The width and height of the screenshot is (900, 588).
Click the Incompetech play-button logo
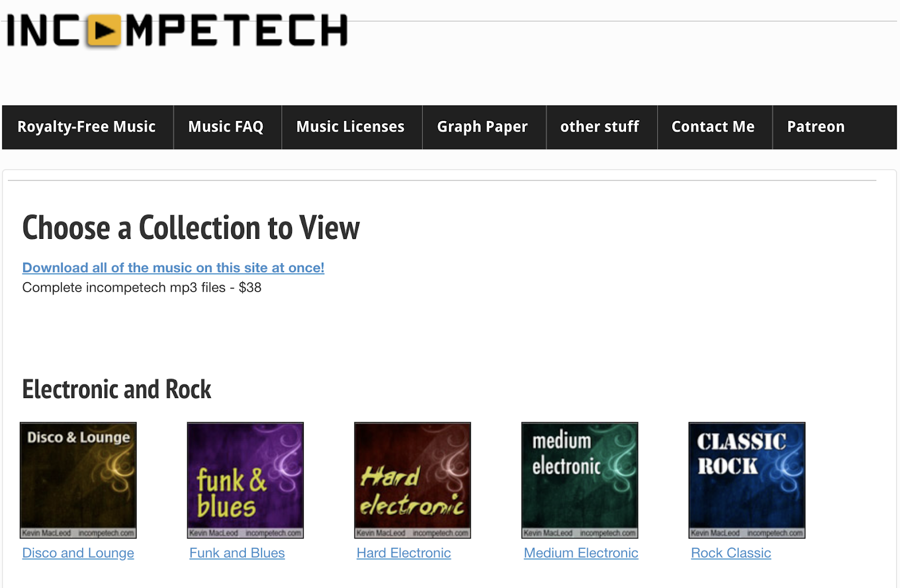(104, 30)
